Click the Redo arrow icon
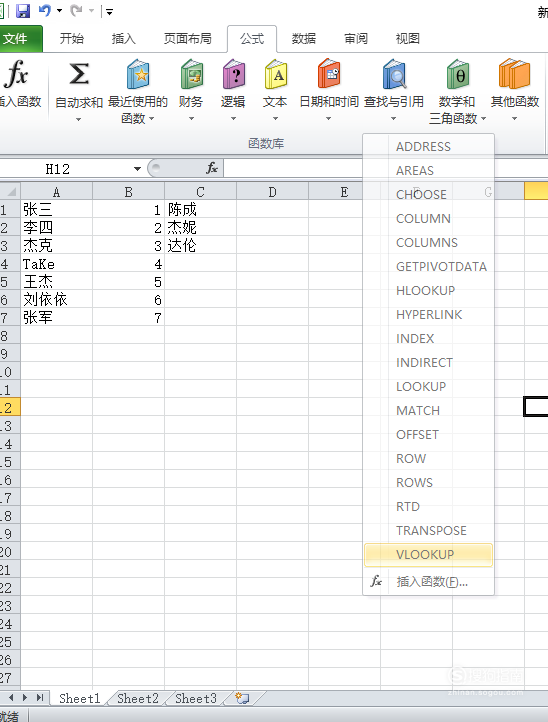Image resolution: width=548 pixels, height=722 pixels. coord(76,11)
